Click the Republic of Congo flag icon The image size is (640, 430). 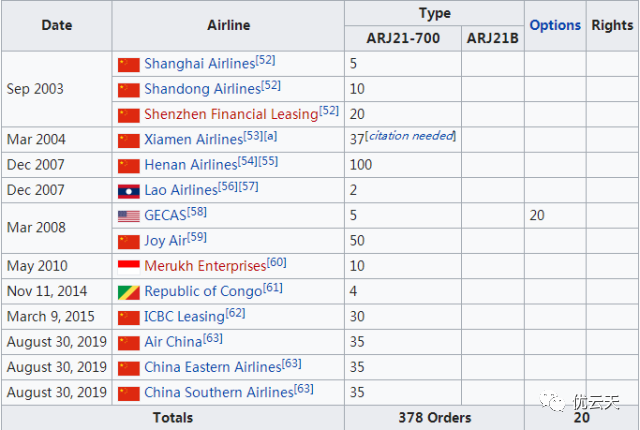128,291
